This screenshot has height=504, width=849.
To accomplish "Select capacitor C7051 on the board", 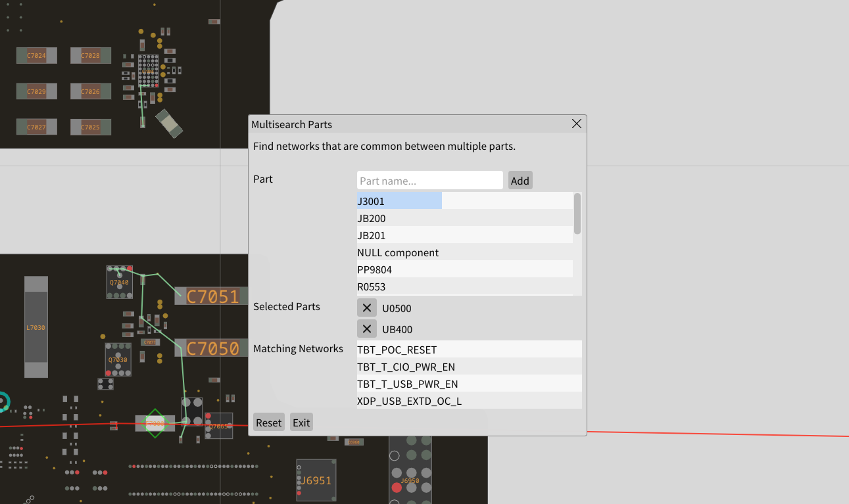I will [212, 296].
